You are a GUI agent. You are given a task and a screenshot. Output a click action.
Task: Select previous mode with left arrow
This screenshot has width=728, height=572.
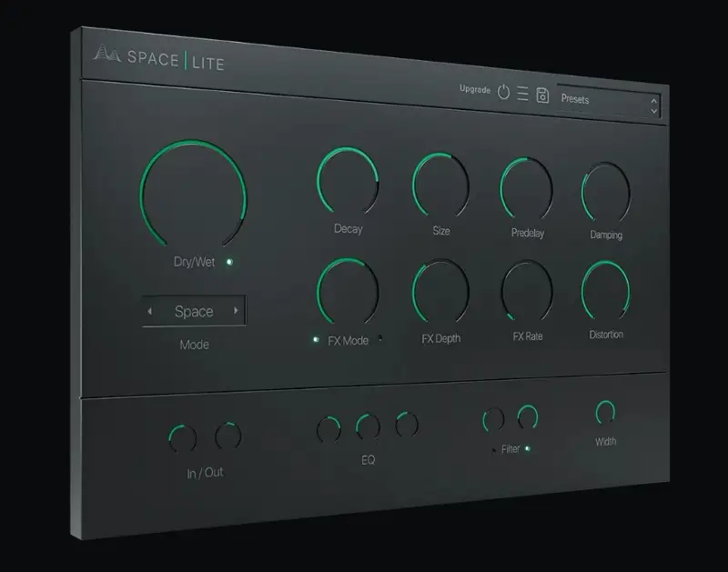(x=150, y=311)
